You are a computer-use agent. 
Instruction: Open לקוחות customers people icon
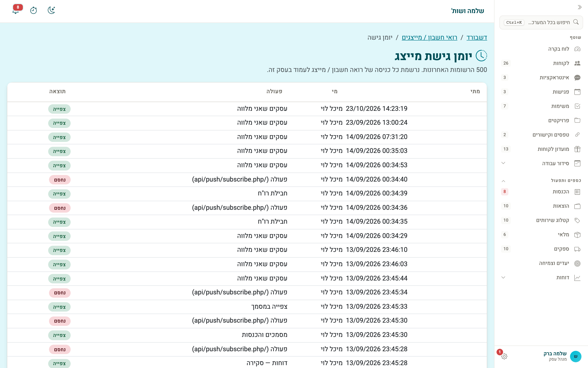tap(577, 63)
